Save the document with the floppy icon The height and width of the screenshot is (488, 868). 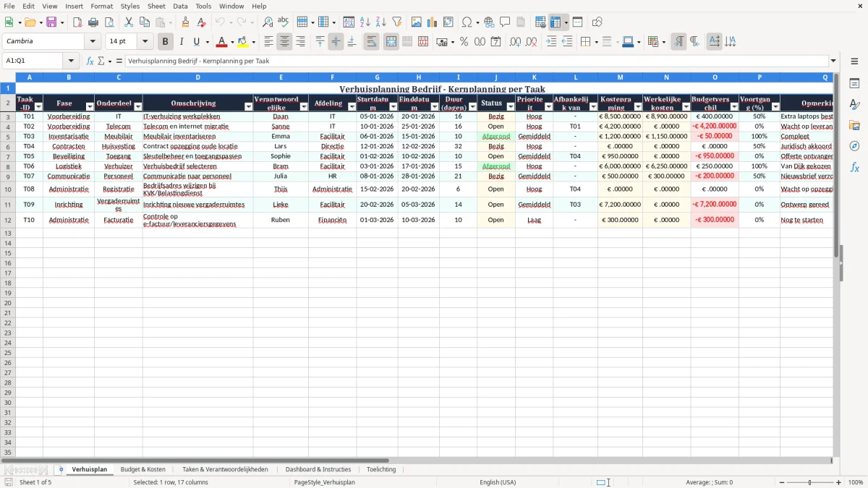(51, 22)
